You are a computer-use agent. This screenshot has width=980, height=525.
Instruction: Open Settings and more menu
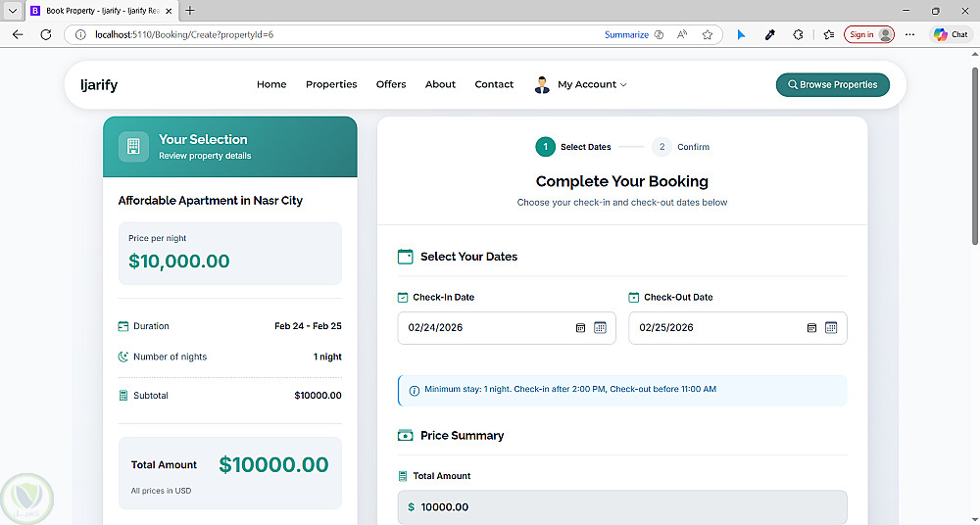909,34
